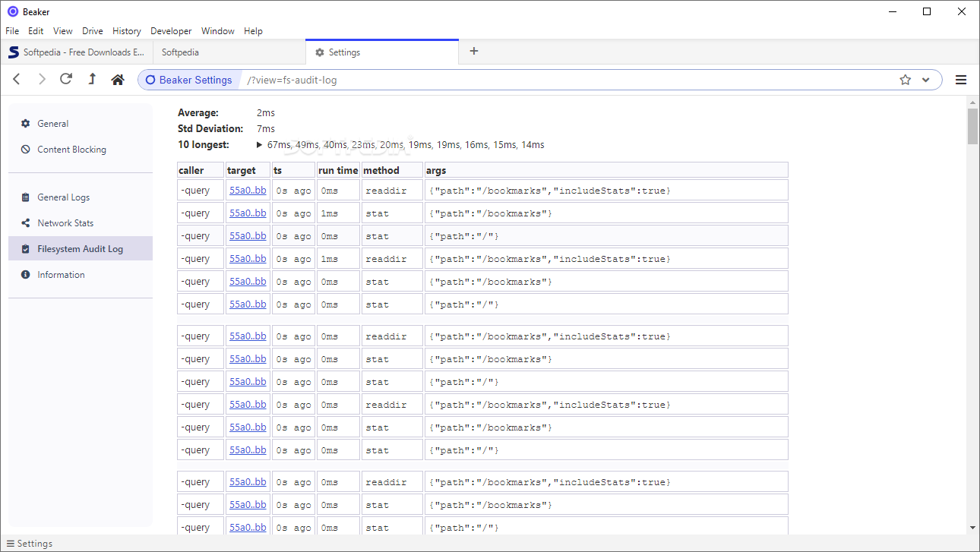This screenshot has width=980, height=552.
Task: Select Filesystem Audit Log in sidebar
Action: pos(81,249)
